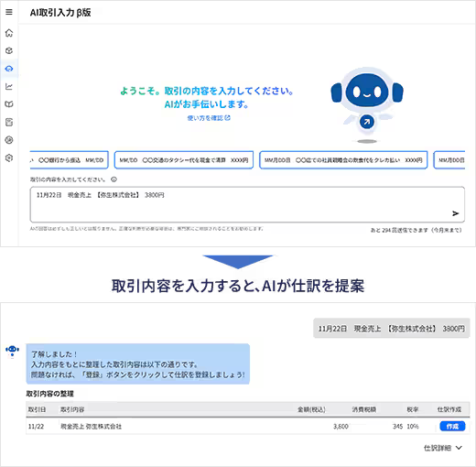Viewport: 476px width, 467px height.
Task: Click the robot mascot arrow badge
Action: pyautogui.click(x=367, y=122)
